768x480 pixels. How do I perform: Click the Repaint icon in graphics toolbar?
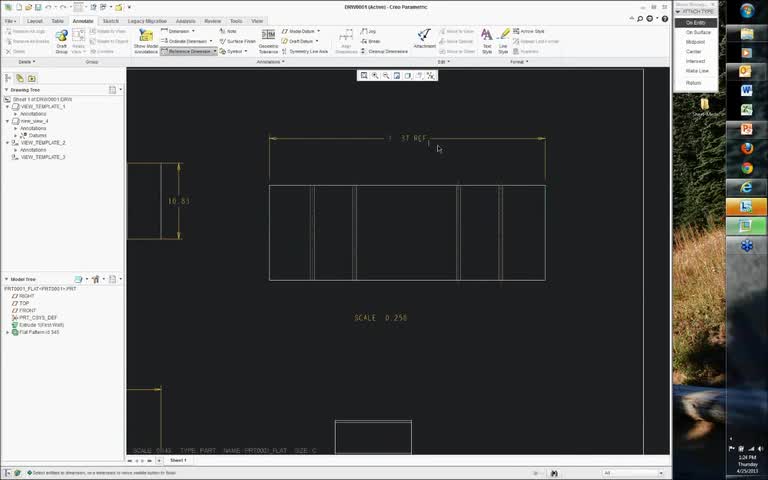coord(397,75)
